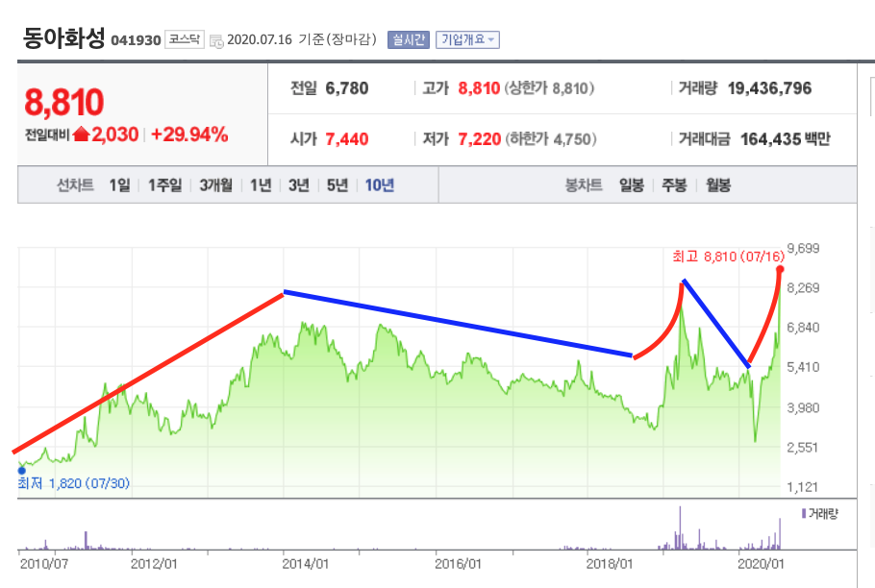Click the 거래량 legend in volume chart
This screenshot has height=588, width=875.
click(x=820, y=514)
